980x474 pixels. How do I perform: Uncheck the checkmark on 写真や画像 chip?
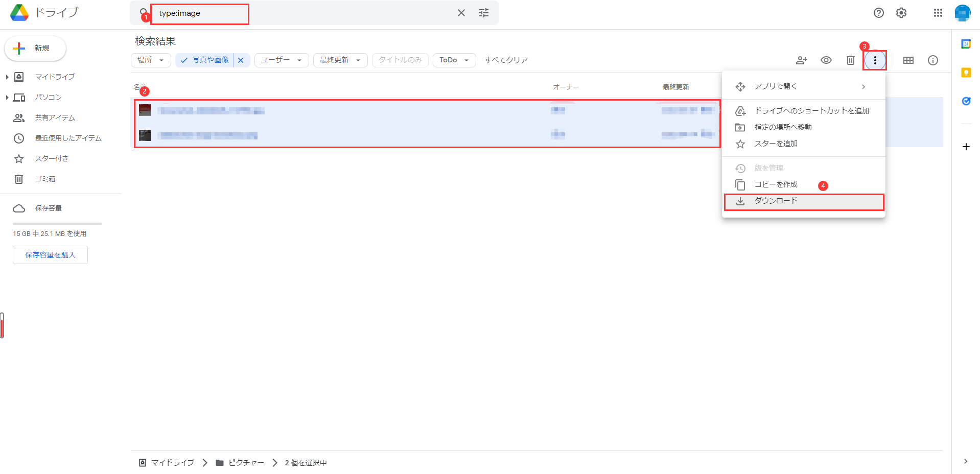183,60
